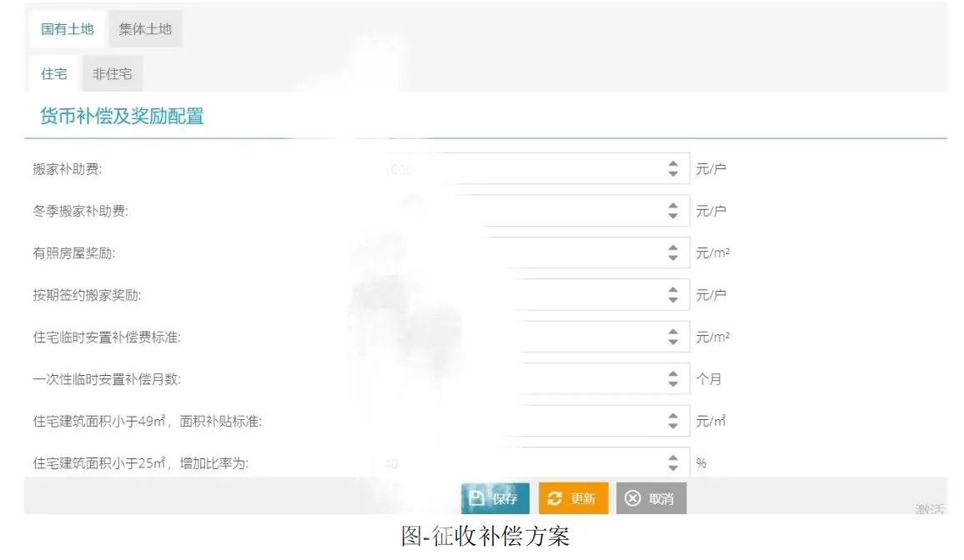Open the 国有土地 tab

point(66,27)
